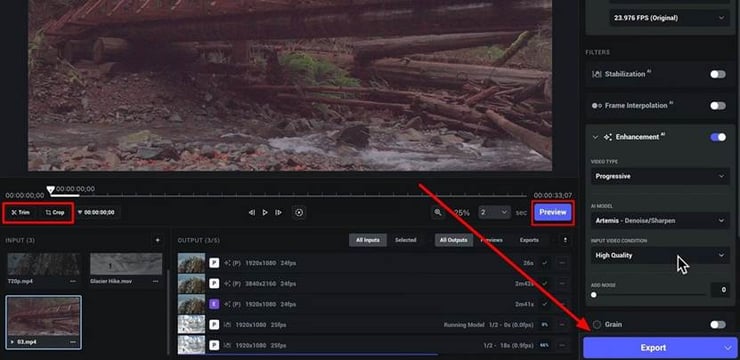Open the output list options icon
Screen dimensions: 740x360
(565, 240)
